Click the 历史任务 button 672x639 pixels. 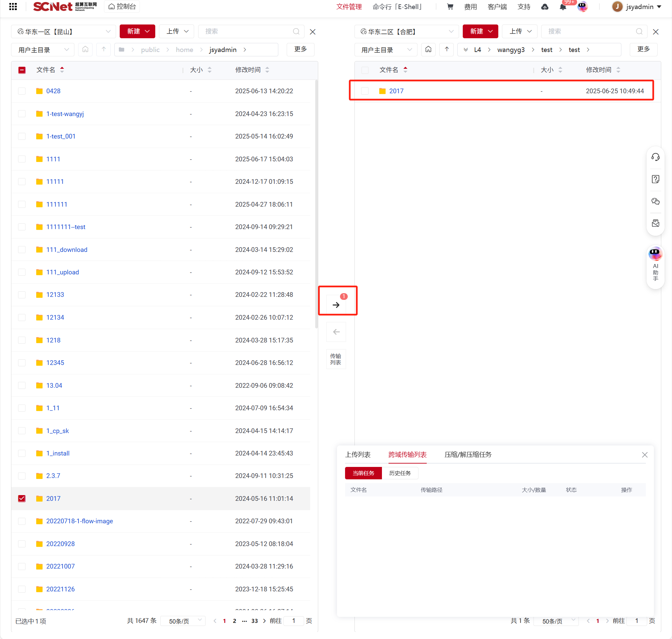click(x=400, y=473)
